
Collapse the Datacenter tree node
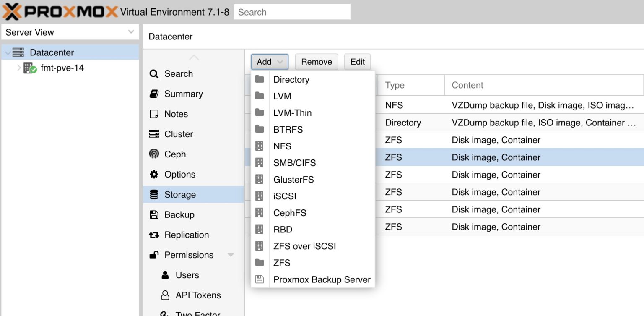click(x=7, y=52)
